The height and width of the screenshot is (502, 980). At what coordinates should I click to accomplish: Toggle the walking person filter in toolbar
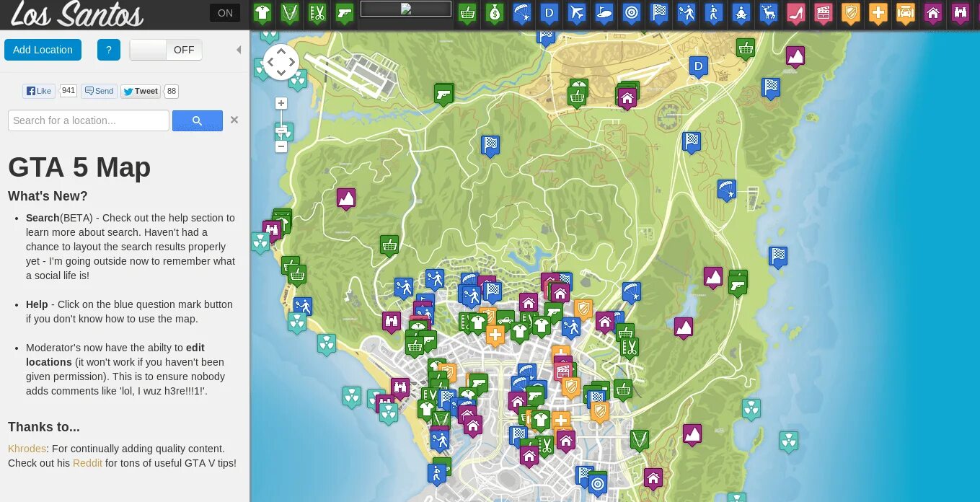[x=714, y=13]
